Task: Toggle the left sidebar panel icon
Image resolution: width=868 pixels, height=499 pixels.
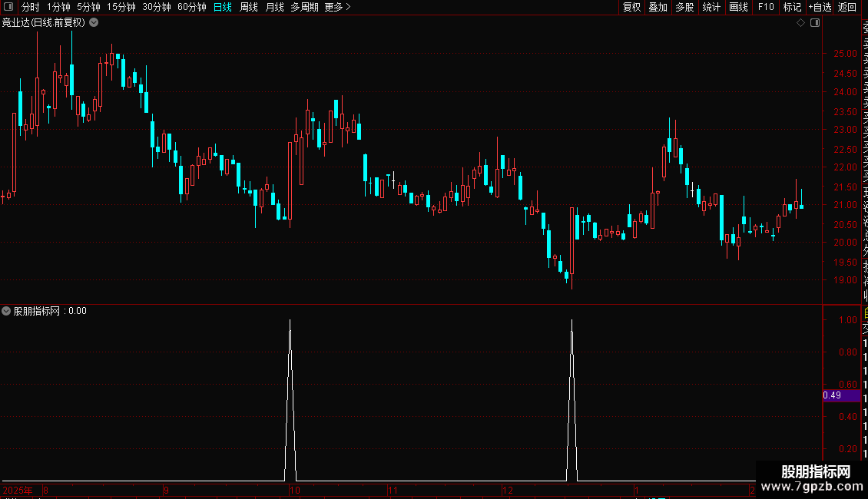Action: [8, 7]
